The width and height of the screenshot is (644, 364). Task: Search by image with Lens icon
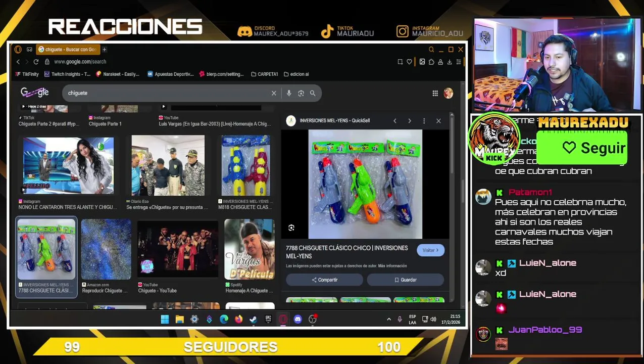coord(301,93)
